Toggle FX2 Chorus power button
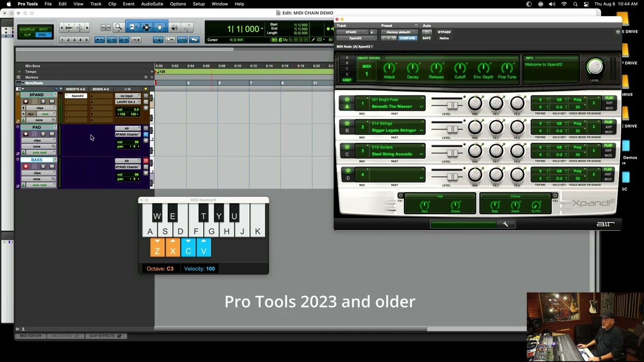Viewport: 644px width, 362px height. coord(555,196)
